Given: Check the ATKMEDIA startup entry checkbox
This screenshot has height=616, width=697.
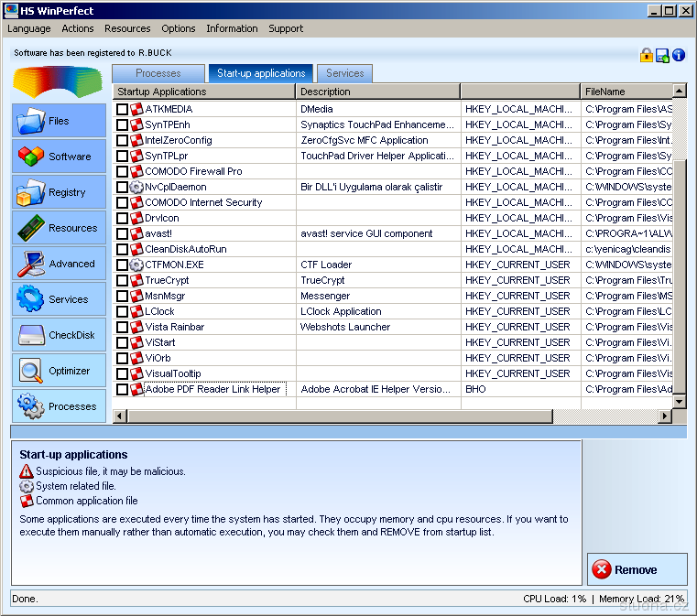Looking at the screenshot, I should [123, 110].
